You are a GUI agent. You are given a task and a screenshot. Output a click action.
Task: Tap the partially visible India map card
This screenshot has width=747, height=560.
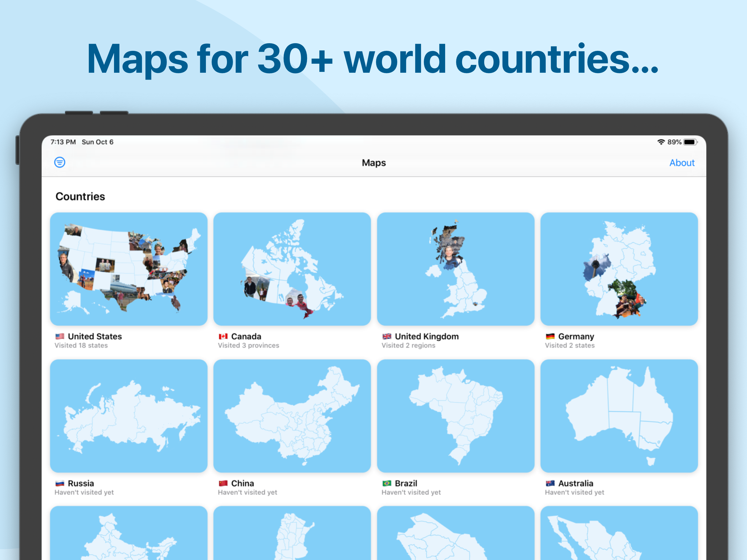(x=129, y=534)
